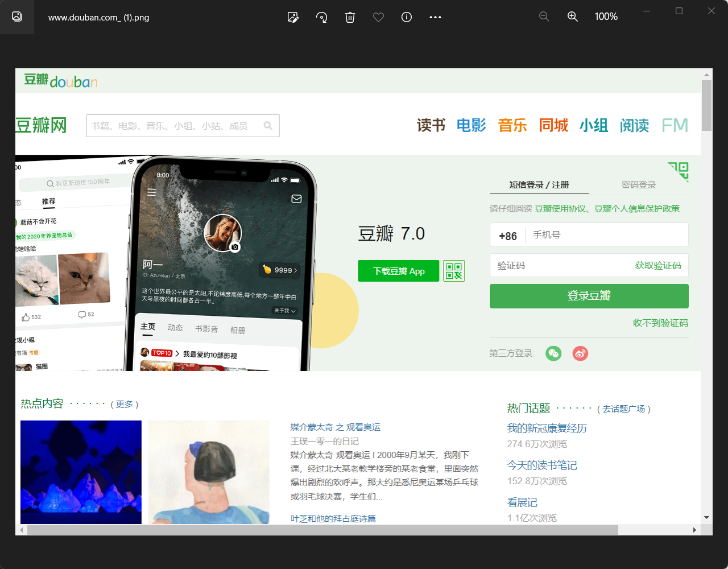Show file info via the info icon

click(x=407, y=17)
